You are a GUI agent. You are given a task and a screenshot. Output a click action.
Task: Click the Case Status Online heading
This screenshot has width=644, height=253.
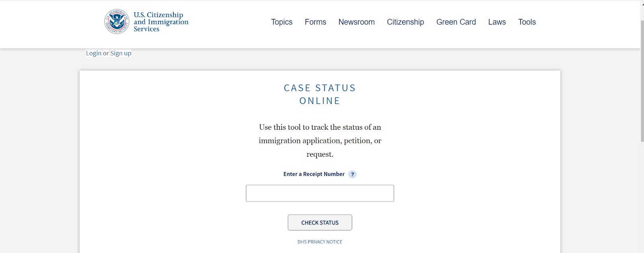click(320, 94)
